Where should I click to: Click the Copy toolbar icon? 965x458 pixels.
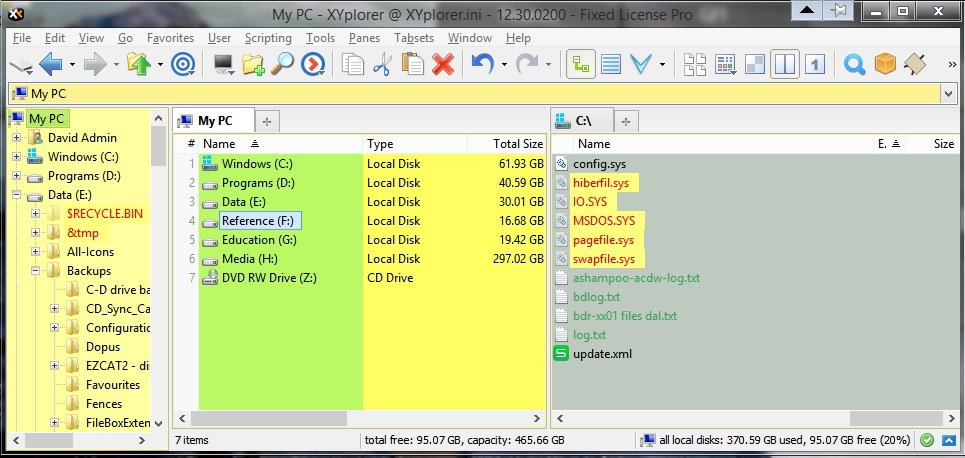(x=352, y=65)
